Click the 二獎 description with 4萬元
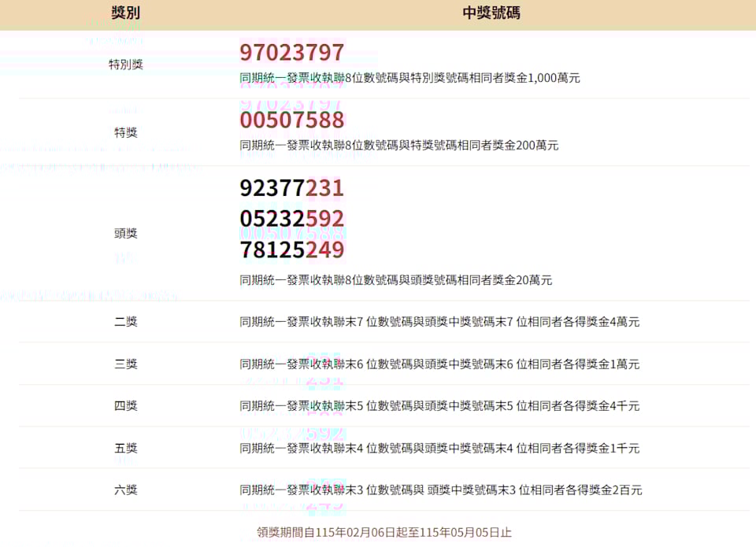Viewport: 756px width, 547px height. click(439, 322)
